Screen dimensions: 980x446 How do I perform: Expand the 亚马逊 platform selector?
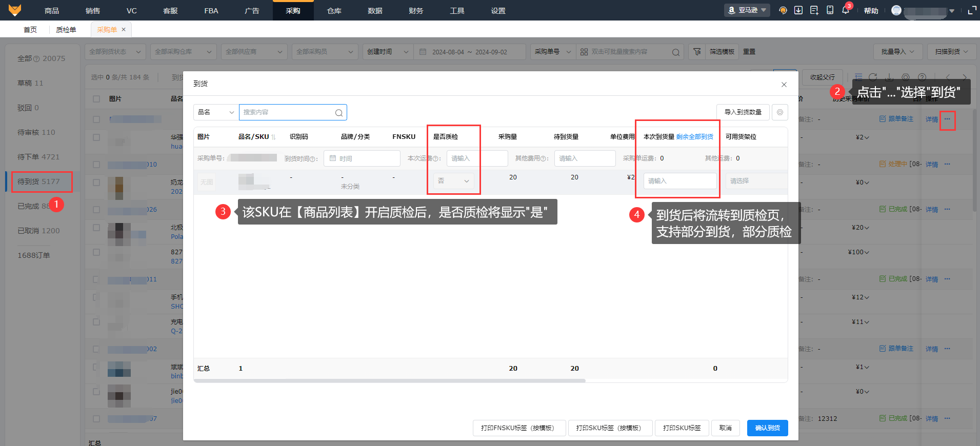(x=747, y=10)
